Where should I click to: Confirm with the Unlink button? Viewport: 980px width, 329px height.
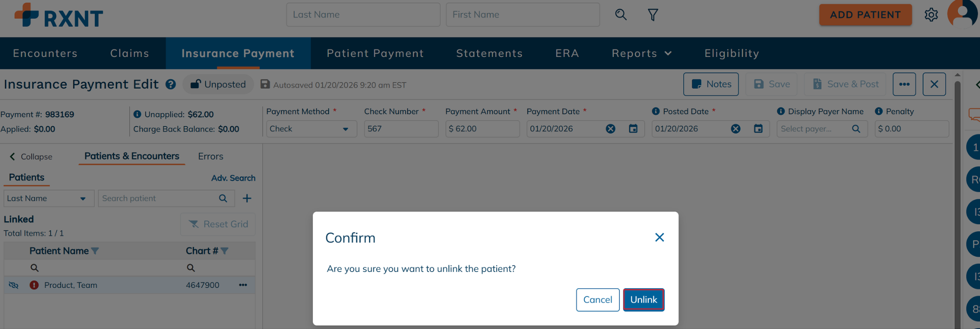(644, 300)
